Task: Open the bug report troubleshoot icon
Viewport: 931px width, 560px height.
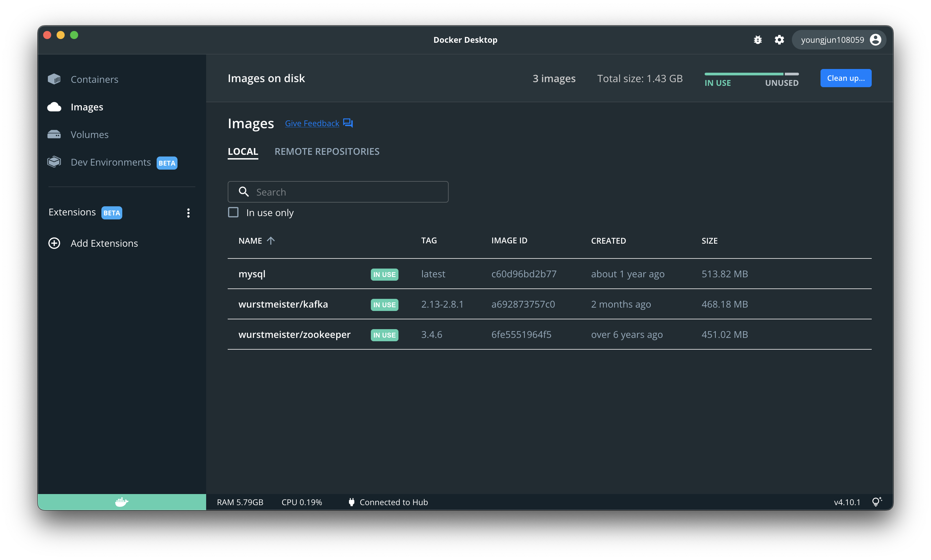Action: 758,40
